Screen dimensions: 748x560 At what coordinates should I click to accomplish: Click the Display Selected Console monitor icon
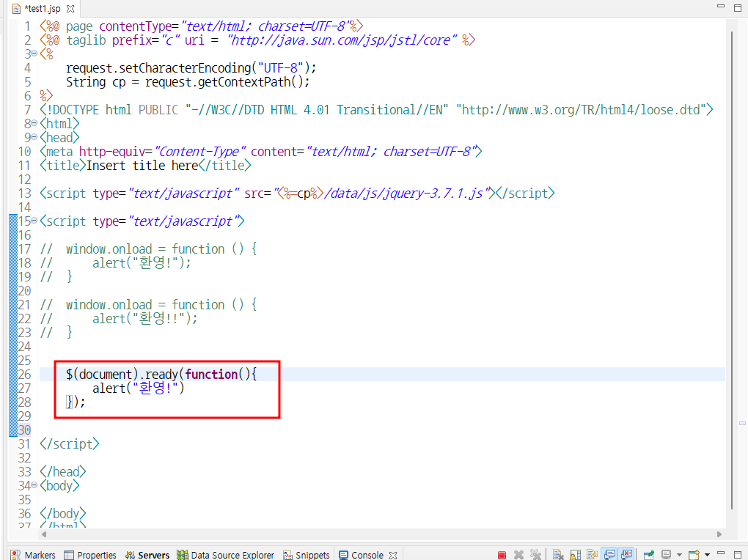point(667,555)
